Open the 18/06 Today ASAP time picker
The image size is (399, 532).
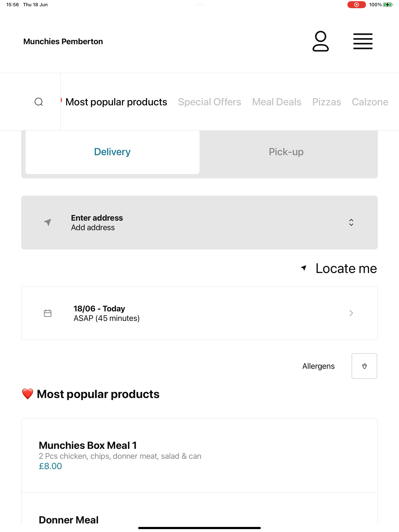(x=199, y=313)
